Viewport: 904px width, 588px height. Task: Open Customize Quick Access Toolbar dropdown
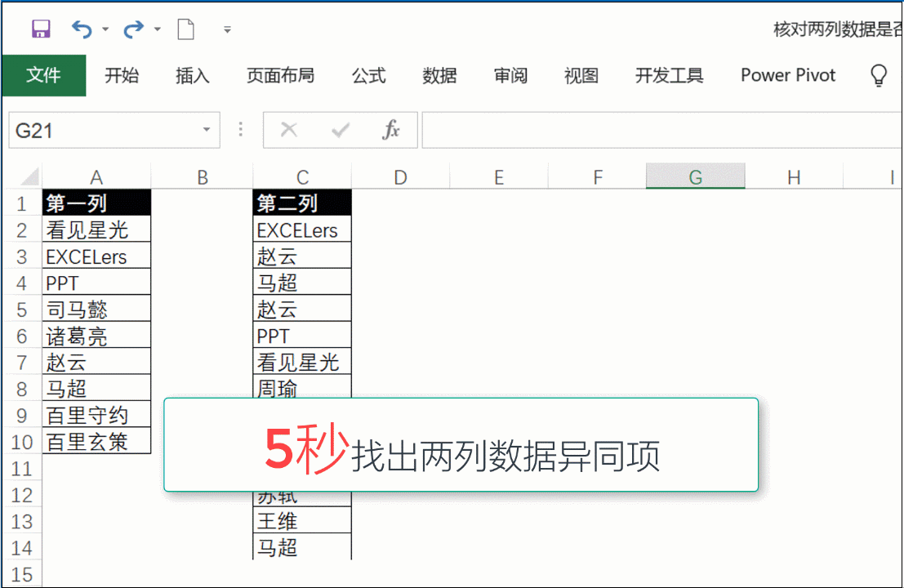[x=228, y=30]
